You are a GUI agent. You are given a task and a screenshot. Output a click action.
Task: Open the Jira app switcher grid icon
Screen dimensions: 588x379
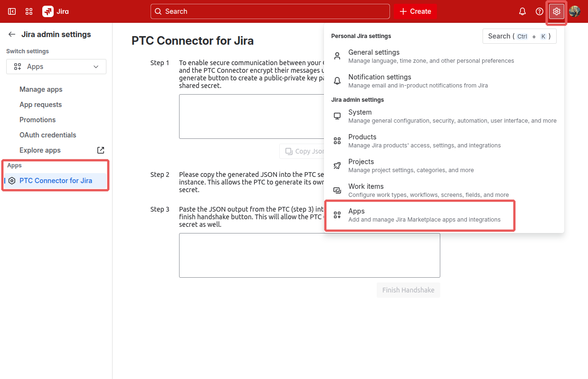pos(28,11)
